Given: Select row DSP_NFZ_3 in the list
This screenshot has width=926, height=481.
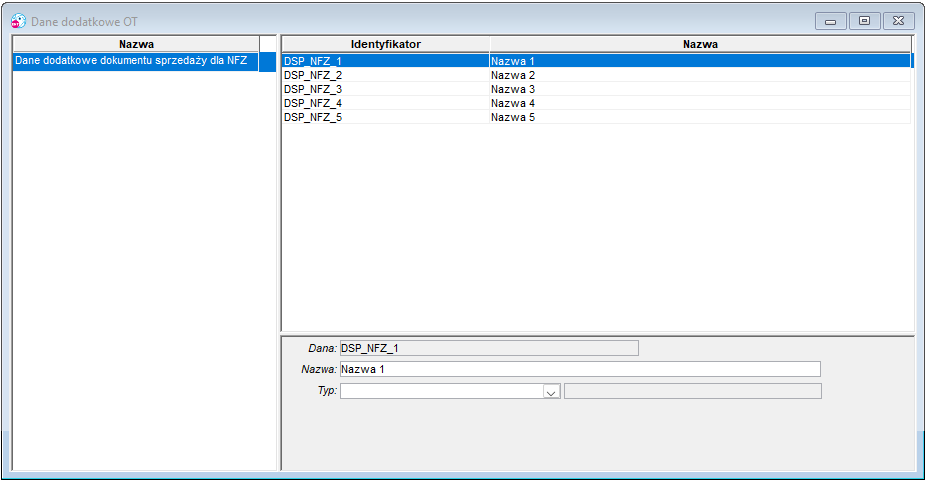Looking at the screenshot, I should 596,89.
